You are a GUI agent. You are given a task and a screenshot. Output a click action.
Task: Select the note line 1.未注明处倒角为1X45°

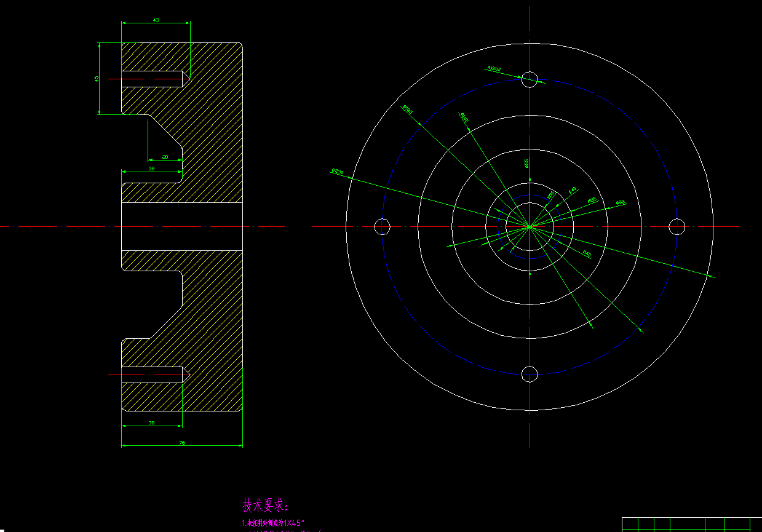tap(274, 523)
